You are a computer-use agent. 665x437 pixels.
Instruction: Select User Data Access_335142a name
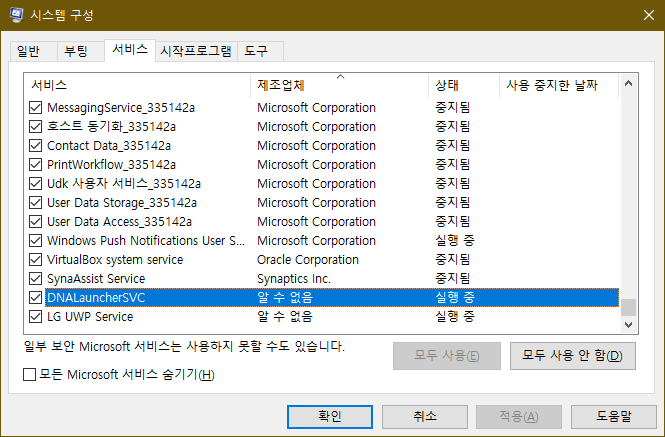tap(119, 221)
